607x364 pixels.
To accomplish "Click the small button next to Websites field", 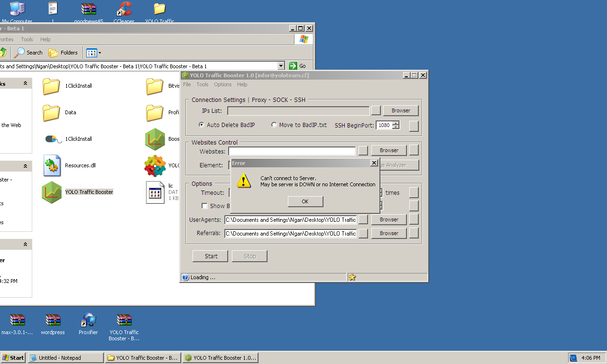I will pos(363,151).
